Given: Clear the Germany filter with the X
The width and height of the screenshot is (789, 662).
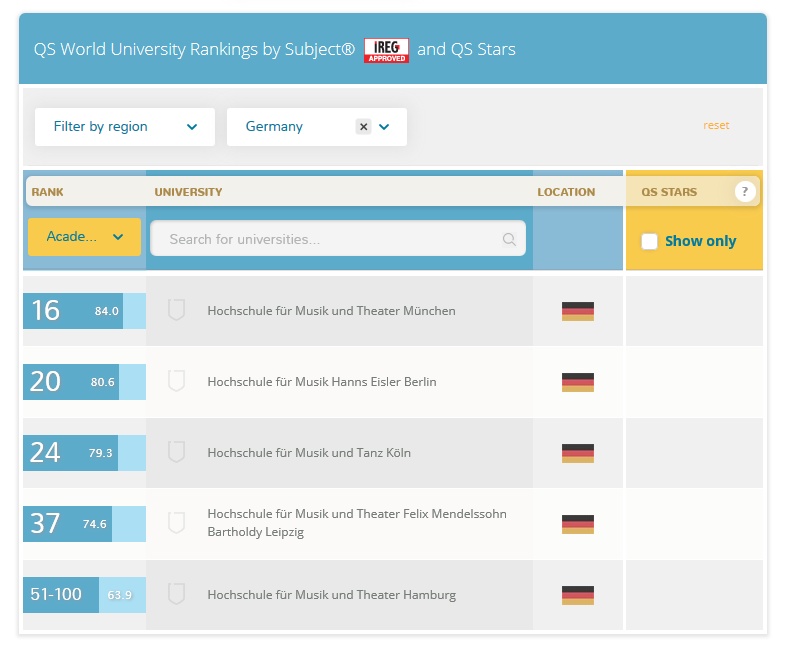Looking at the screenshot, I should coord(363,126).
